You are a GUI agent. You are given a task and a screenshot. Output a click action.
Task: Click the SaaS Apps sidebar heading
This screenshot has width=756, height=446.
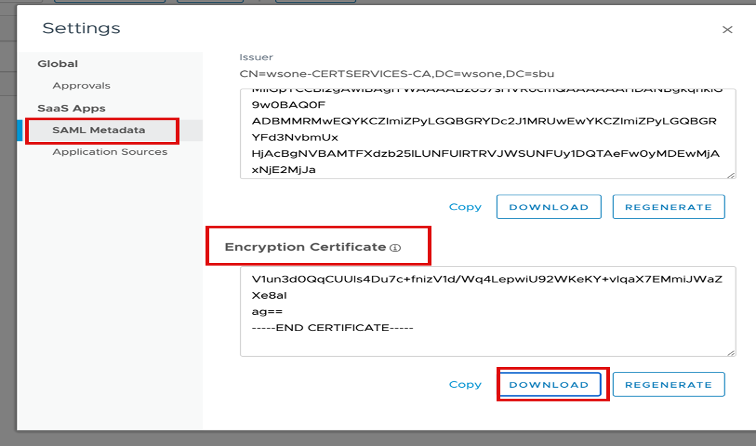[71, 108]
